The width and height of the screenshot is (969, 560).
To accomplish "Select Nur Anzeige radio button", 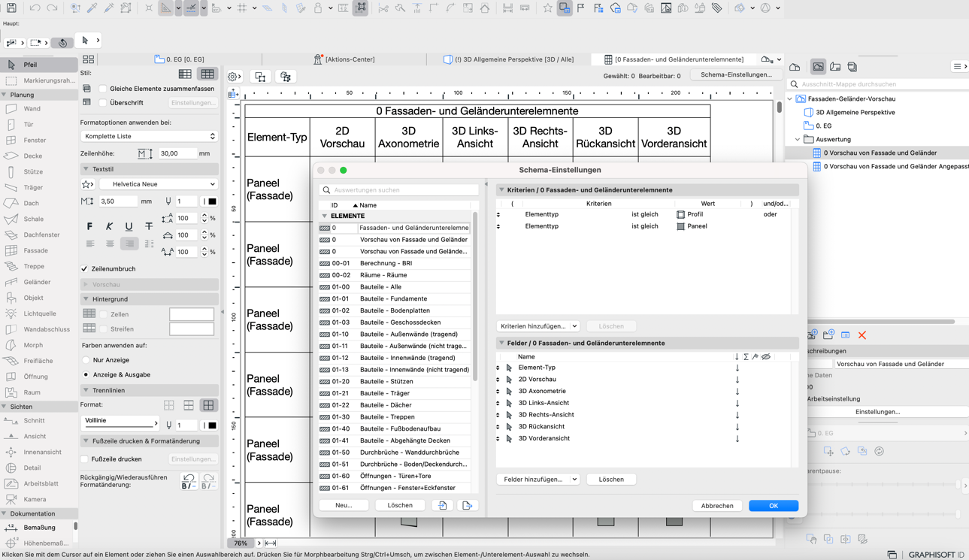I will point(86,360).
